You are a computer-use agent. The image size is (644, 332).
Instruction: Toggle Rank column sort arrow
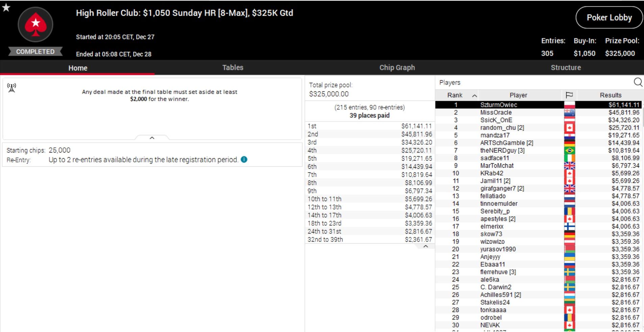474,95
